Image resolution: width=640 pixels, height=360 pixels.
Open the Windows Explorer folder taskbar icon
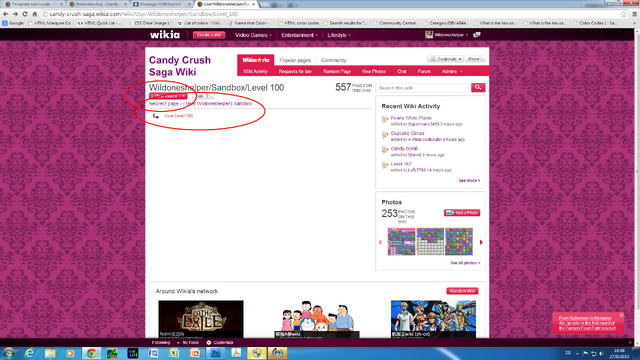50,353
